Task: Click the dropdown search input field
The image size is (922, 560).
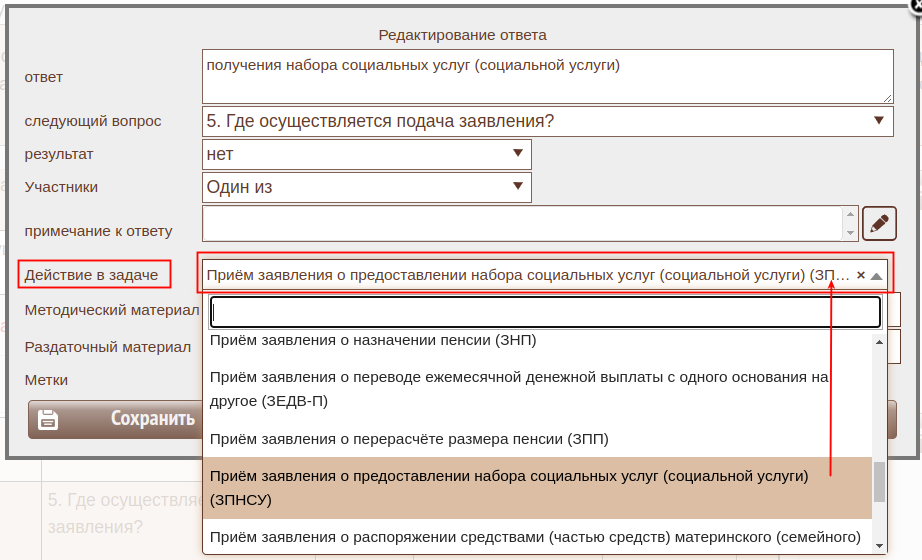Action: [545, 312]
